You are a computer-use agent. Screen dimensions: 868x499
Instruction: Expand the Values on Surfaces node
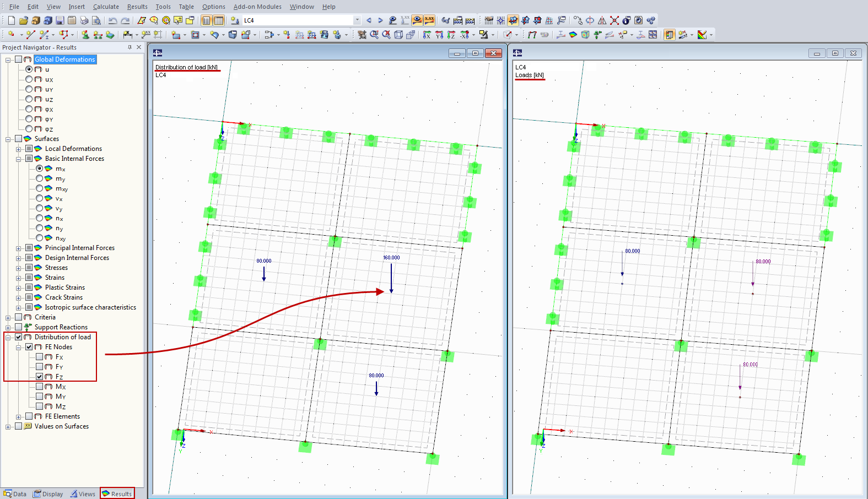8,426
